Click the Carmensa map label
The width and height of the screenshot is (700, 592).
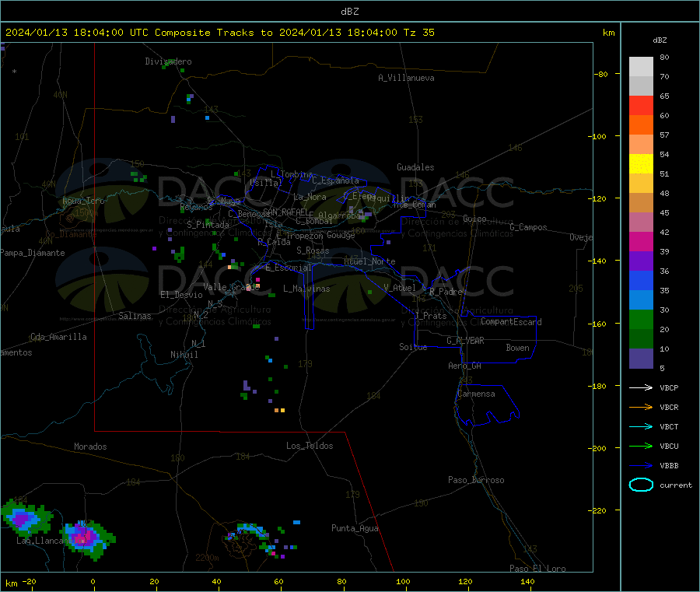tap(476, 394)
